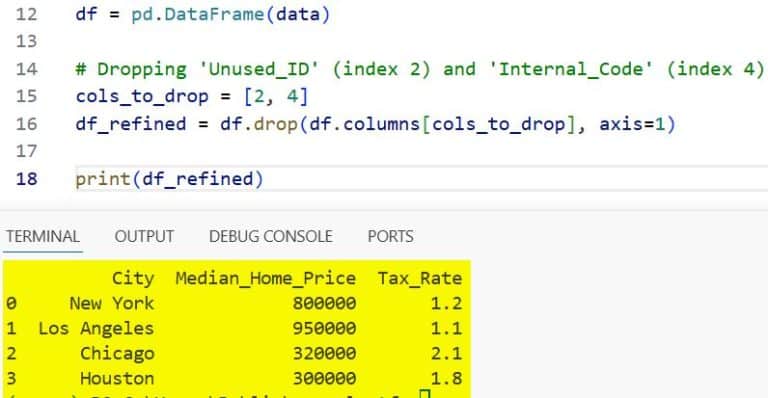Click value 320000 in terminal
The image size is (768, 398).
324,353
